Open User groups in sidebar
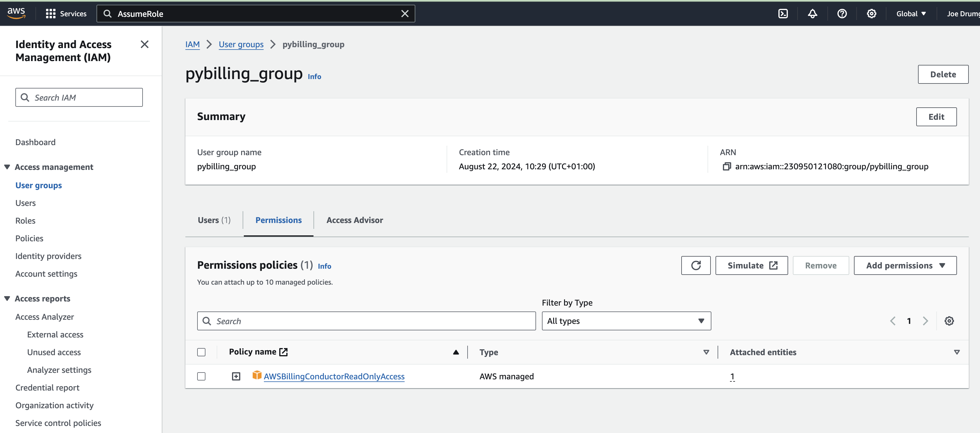 (x=38, y=185)
